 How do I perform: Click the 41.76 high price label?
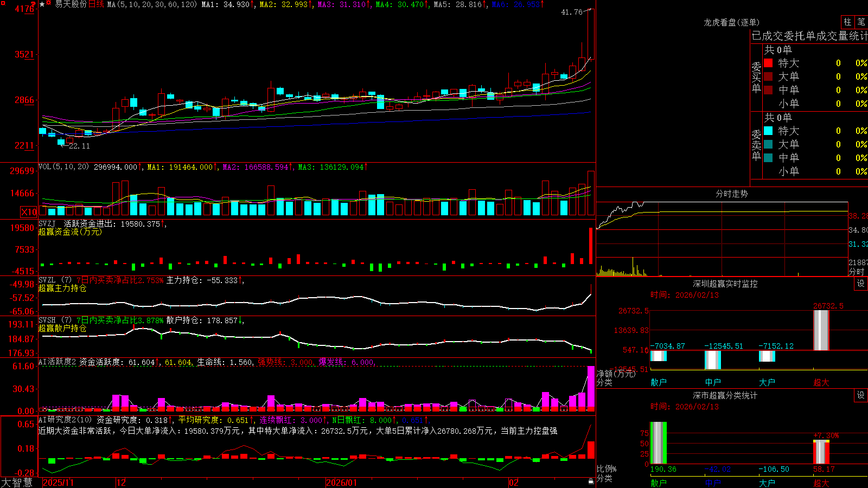[572, 12]
